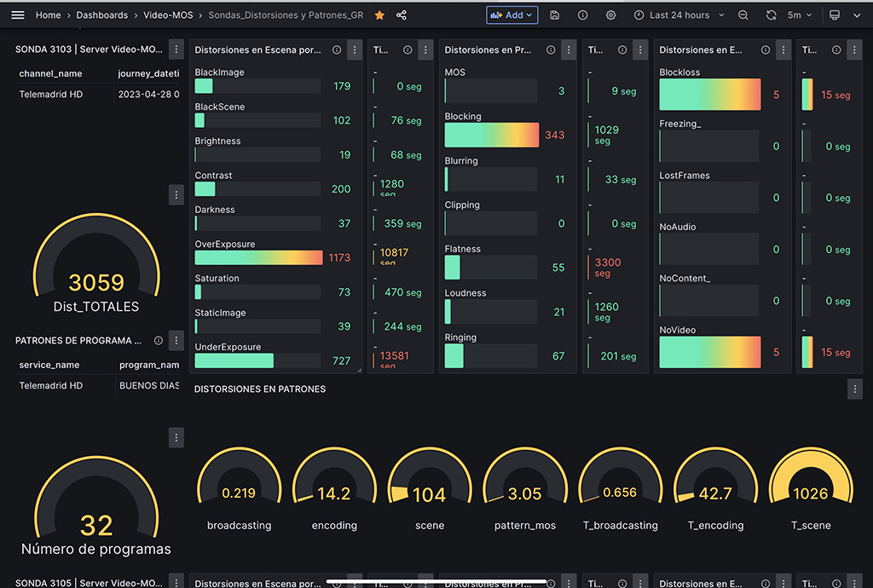Expand the 5m refresh interval dropdown
Viewport: 873px width, 588px height.
[800, 15]
